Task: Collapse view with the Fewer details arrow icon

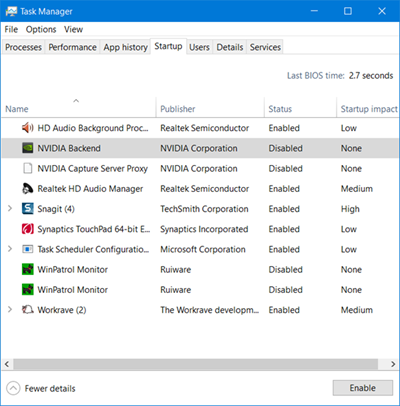Action: (x=13, y=388)
